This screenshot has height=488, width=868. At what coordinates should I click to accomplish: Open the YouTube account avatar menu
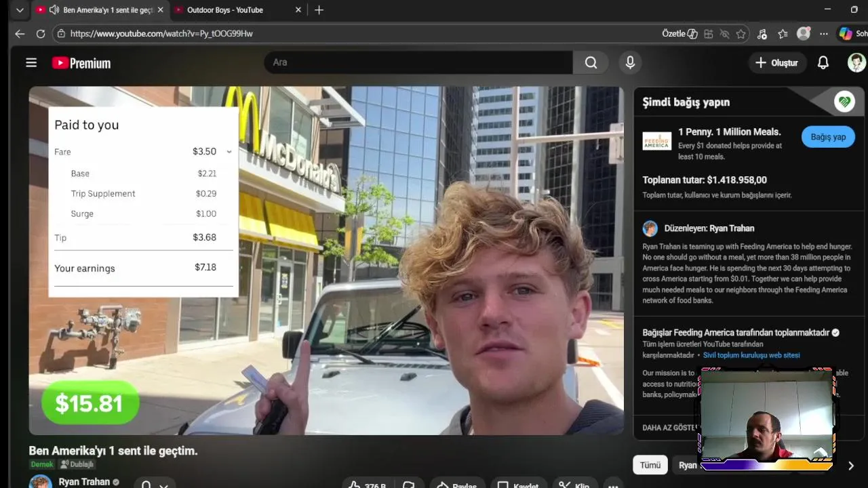tap(856, 62)
